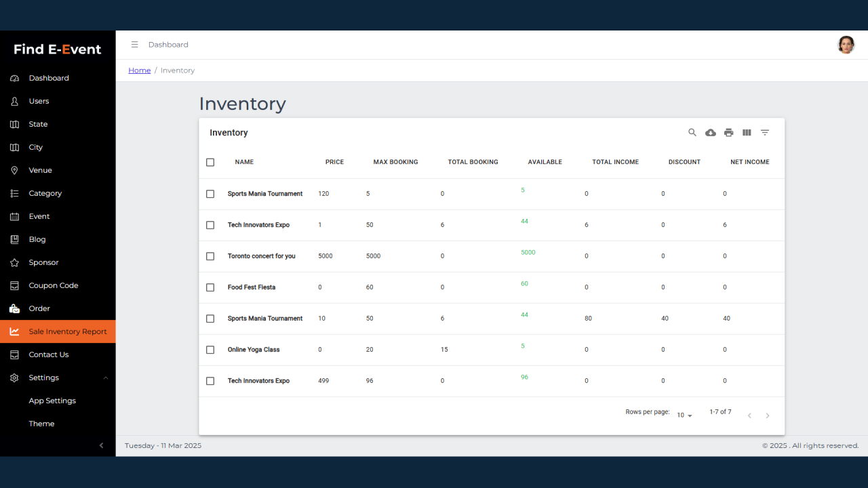Collapse the Settings submenu in the sidebar
The width and height of the screenshot is (868, 488).
tap(105, 378)
